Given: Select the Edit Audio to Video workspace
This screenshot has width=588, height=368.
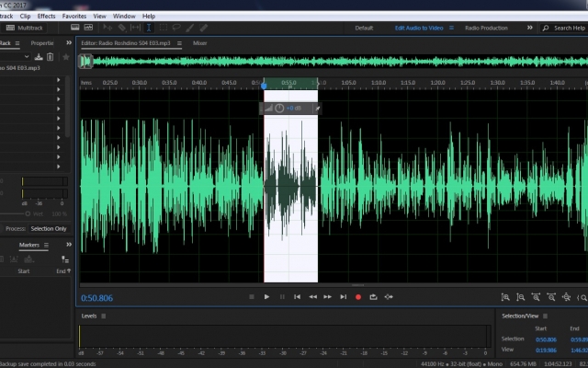Looking at the screenshot, I should coord(419,28).
